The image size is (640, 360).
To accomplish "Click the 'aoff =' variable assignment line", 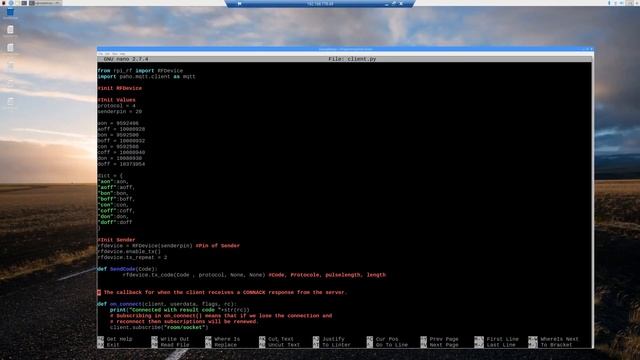I will 121,129.
